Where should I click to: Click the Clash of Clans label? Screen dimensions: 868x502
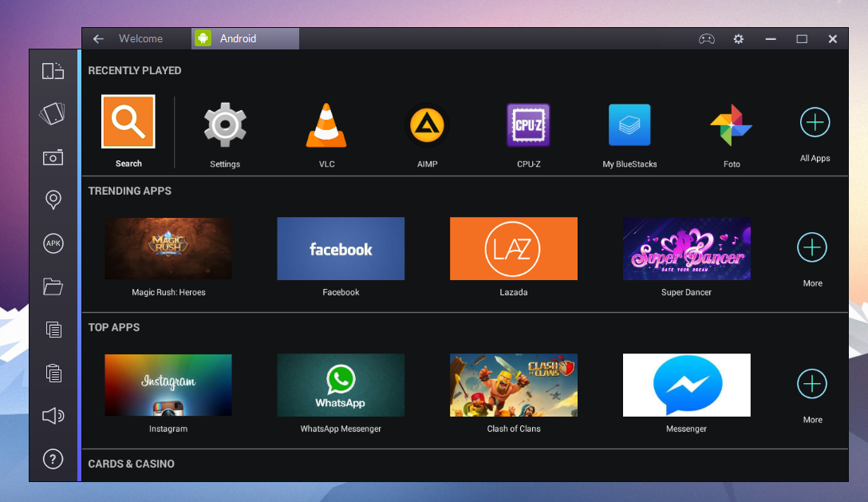tap(514, 429)
